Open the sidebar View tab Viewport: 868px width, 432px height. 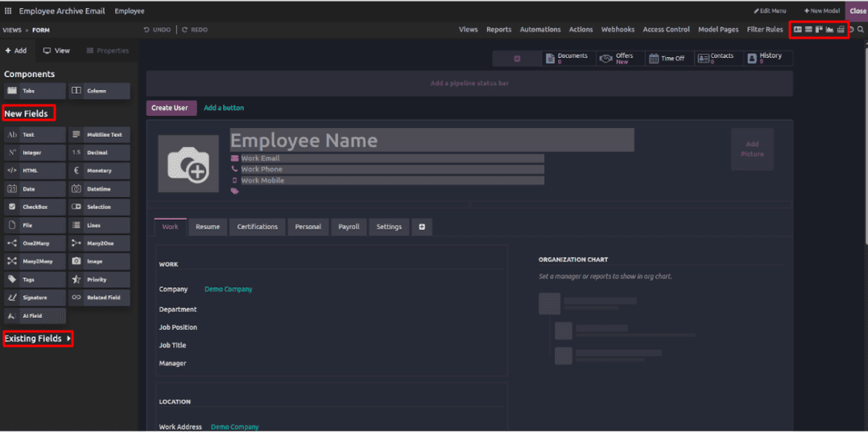click(x=56, y=51)
